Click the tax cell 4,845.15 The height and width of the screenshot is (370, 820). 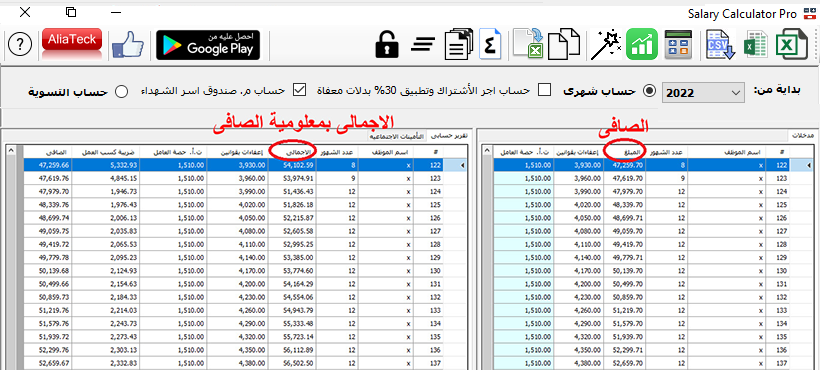(106, 178)
